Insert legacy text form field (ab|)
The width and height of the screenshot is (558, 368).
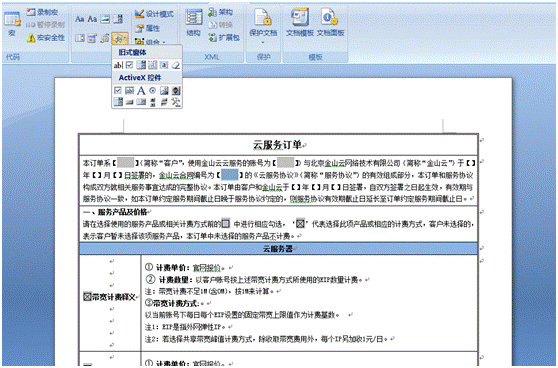[x=118, y=65]
